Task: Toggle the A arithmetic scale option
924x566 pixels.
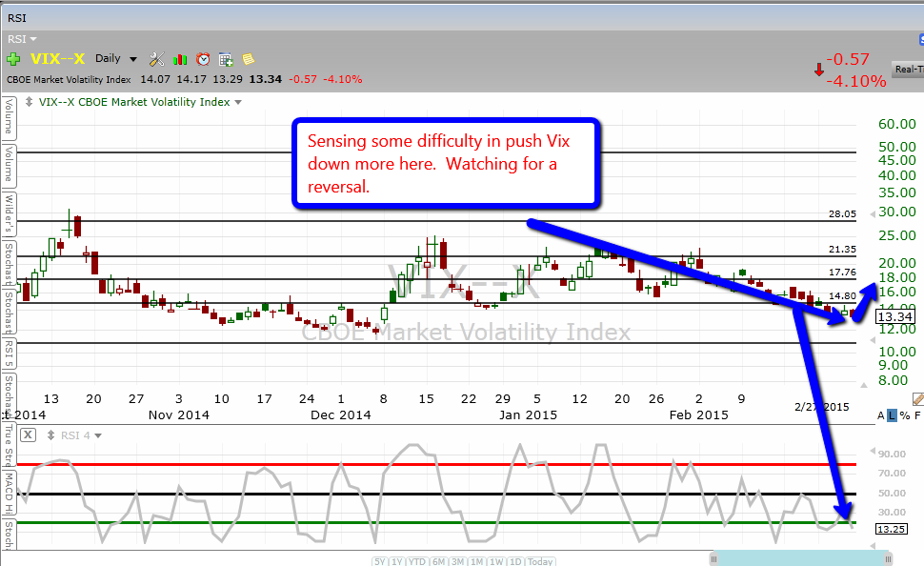Action: (880, 415)
